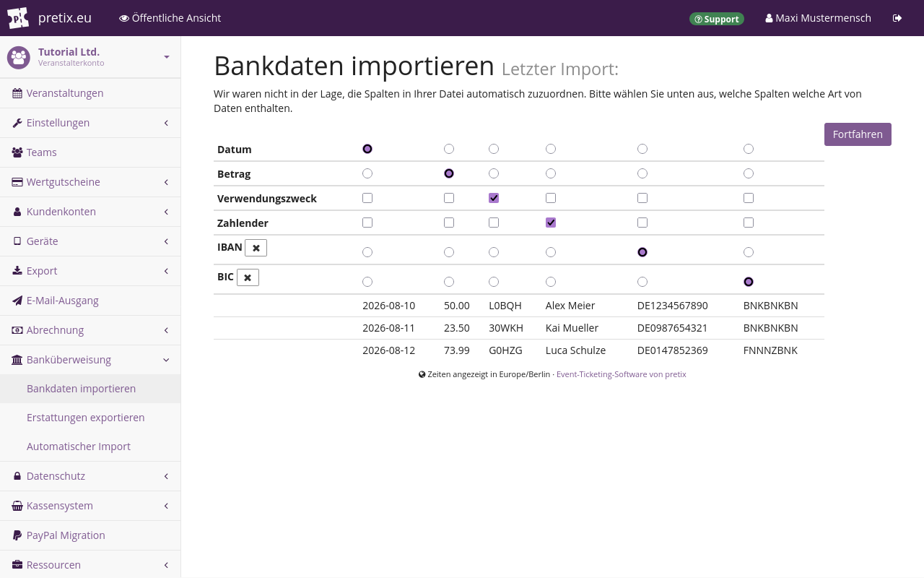The height and width of the screenshot is (578, 924).
Task: Select Betrag radio for the L0BQH column
Action: click(494, 173)
